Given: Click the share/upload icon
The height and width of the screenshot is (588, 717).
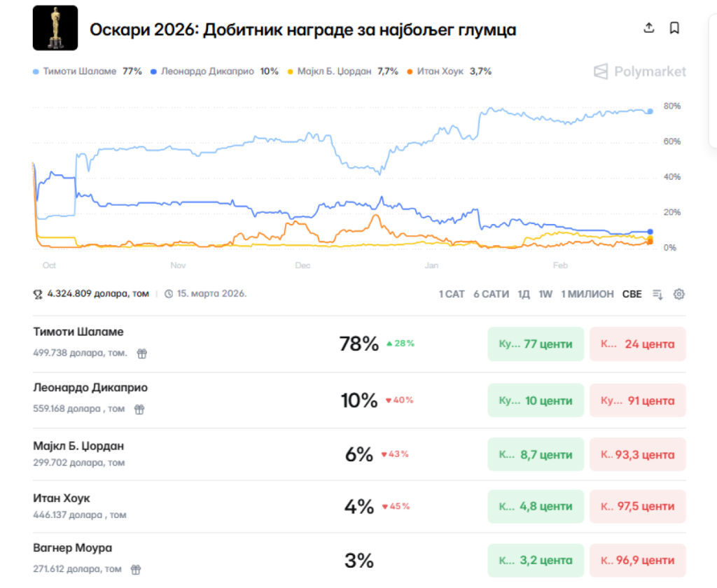Looking at the screenshot, I should click(x=649, y=28).
